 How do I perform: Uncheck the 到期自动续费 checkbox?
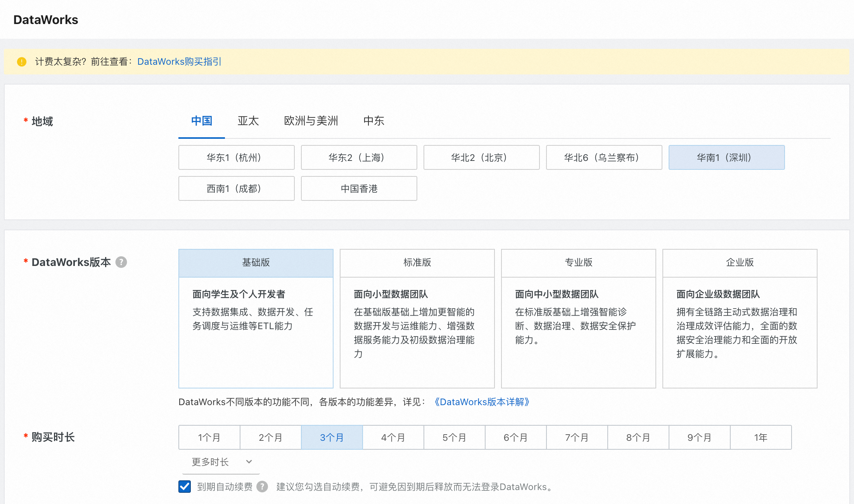tap(184, 487)
